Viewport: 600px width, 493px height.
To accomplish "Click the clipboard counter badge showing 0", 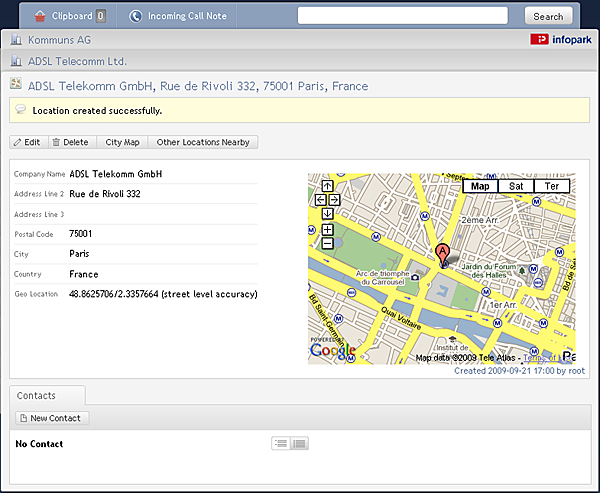I will point(101,16).
